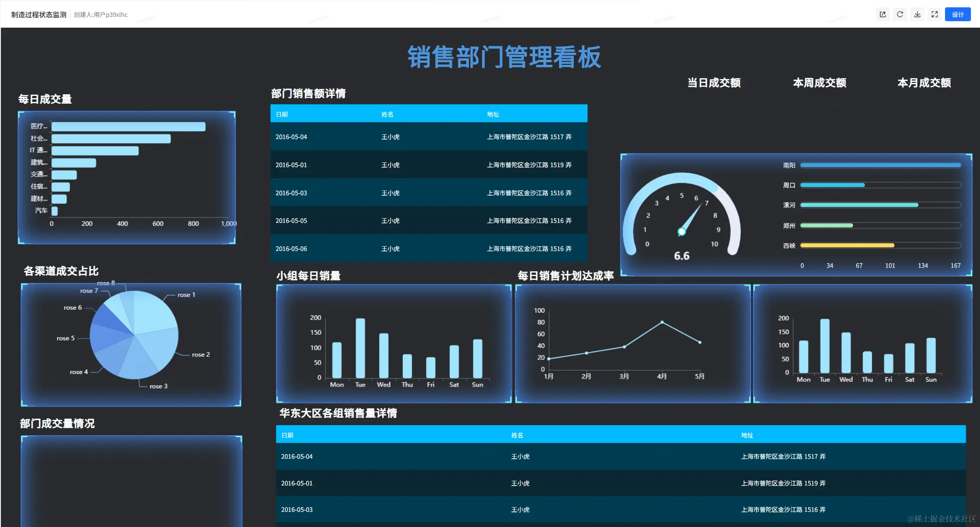Click the 地址 header in 华东大区 table
Screen dimensions: 980x527
(747, 435)
